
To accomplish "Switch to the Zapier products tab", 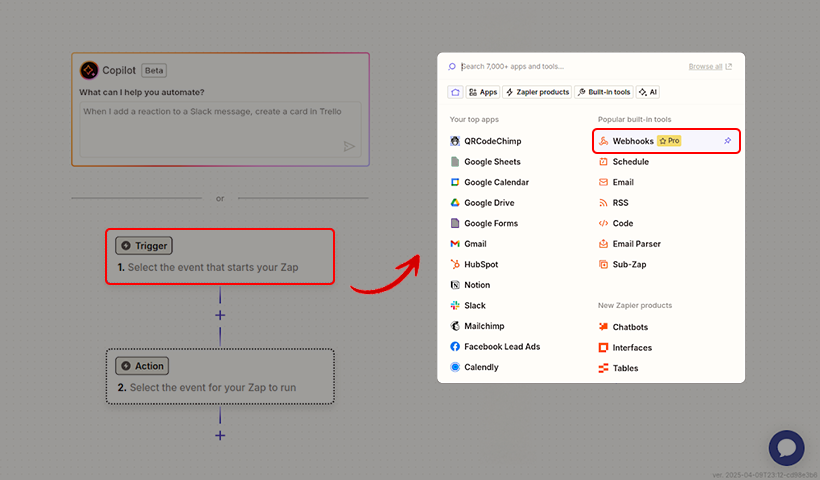I will pyautogui.click(x=537, y=92).
